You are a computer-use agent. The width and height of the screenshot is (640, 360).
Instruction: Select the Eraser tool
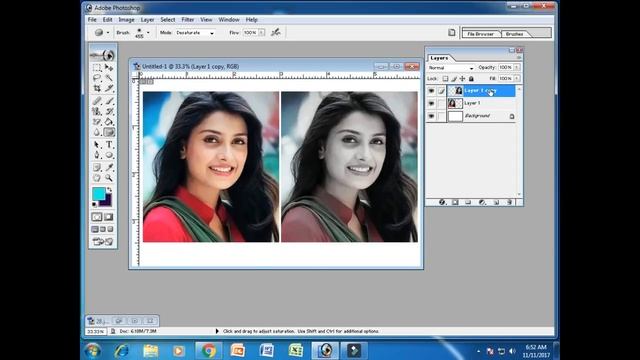click(x=97, y=122)
